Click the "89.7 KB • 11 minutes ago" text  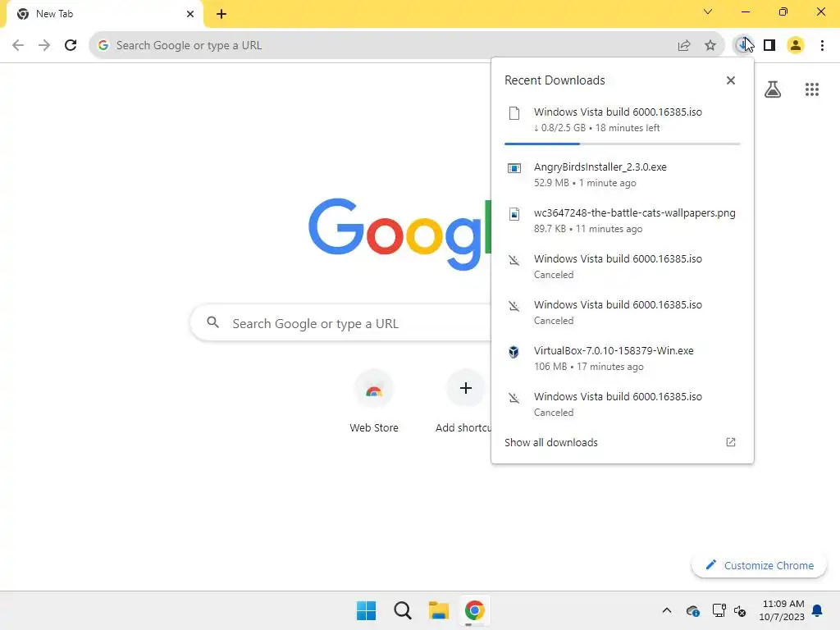click(x=588, y=229)
